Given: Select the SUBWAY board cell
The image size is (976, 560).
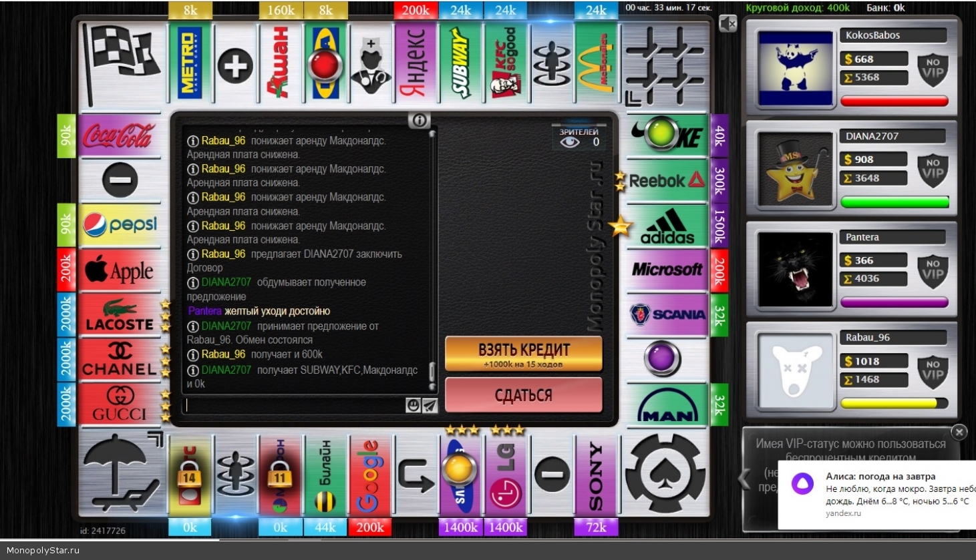Looking at the screenshot, I should [460, 64].
